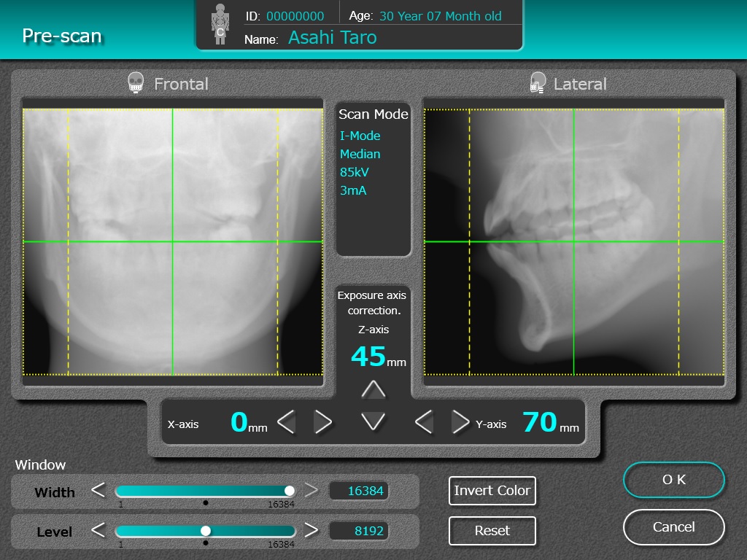Viewport: 747px width, 560px height.
Task: Decrease Window Width with left arrow
Action: pyautogui.click(x=98, y=490)
